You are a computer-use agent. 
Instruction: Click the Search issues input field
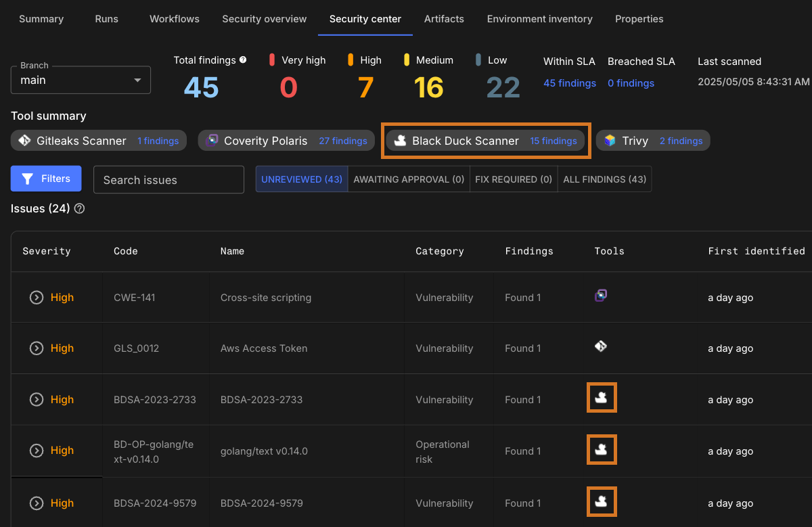click(x=168, y=180)
